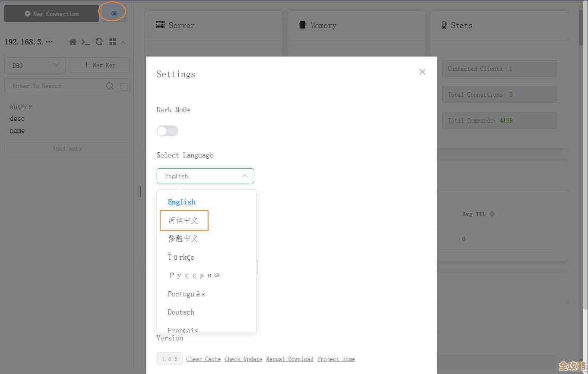
Task: Enable the Dark Mode switch
Action: [167, 131]
